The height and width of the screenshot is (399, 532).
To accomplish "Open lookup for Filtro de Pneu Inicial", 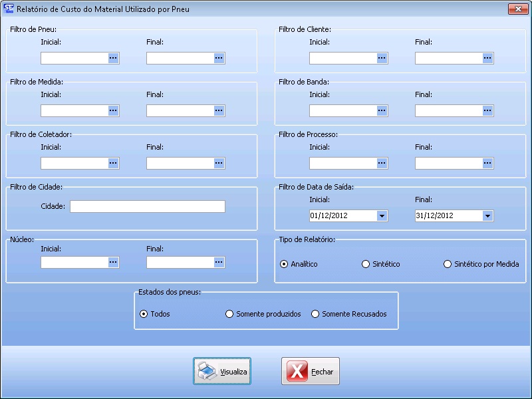I will coord(113,59).
